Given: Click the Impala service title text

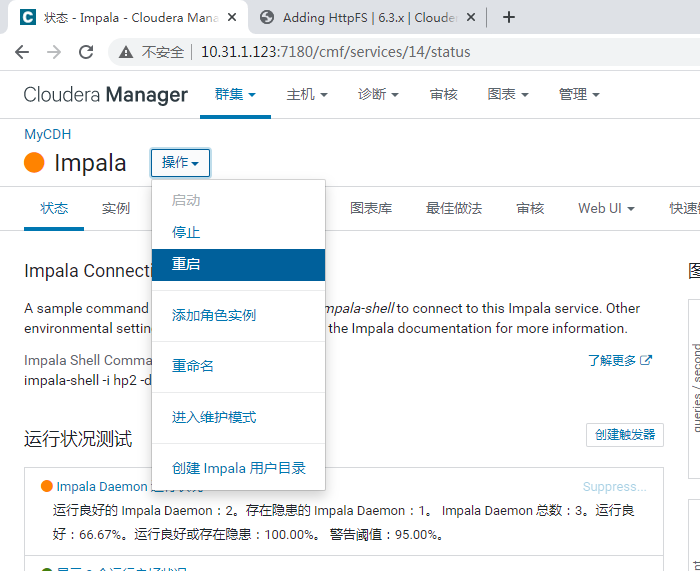Looking at the screenshot, I should 90,163.
